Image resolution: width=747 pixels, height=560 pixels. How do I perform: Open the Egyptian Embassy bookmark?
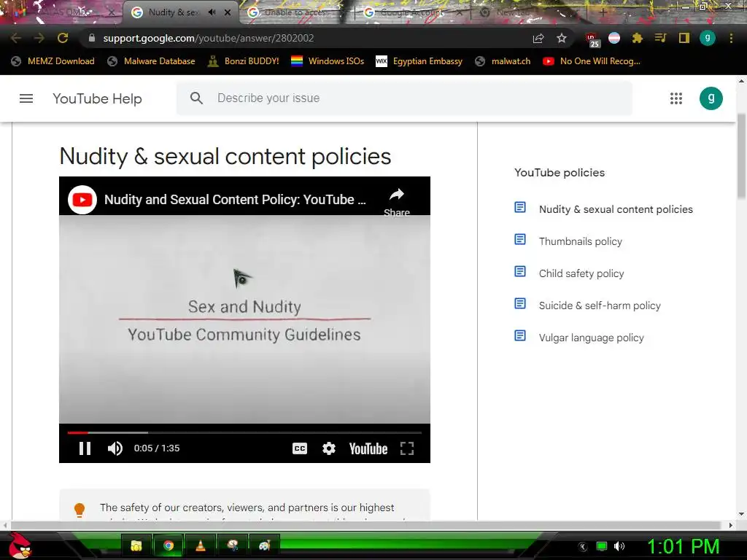pyautogui.click(x=419, y=61)
